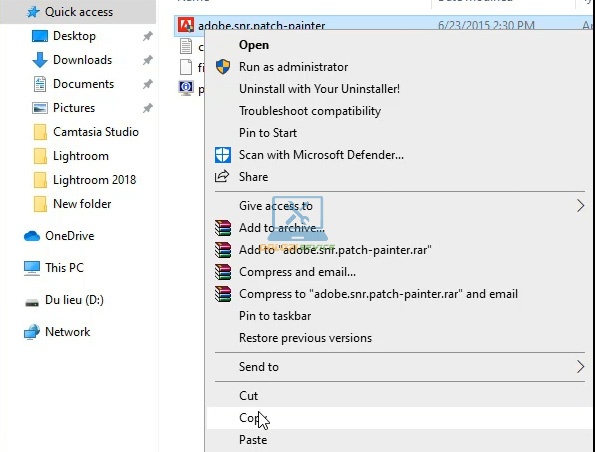Click the This PC computer icon
The height and width of the screenshot is (452, 595).
click(32, 268)
